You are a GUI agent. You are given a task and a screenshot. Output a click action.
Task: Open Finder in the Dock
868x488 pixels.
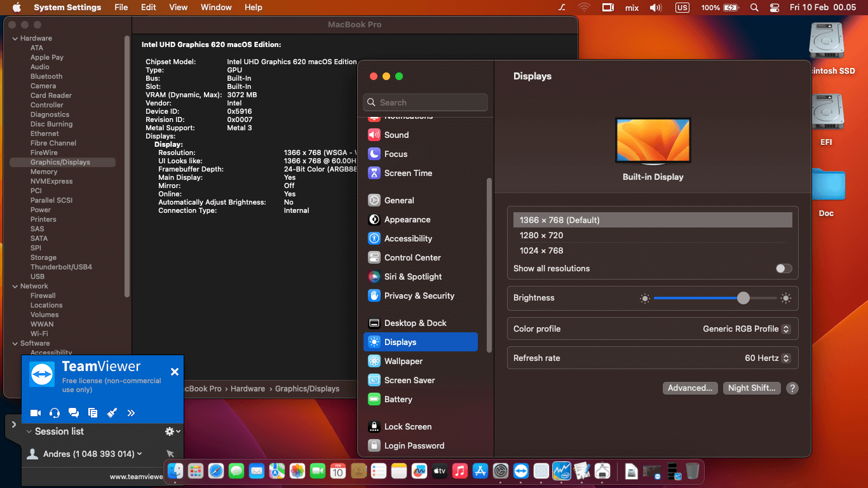coord(175,471)
